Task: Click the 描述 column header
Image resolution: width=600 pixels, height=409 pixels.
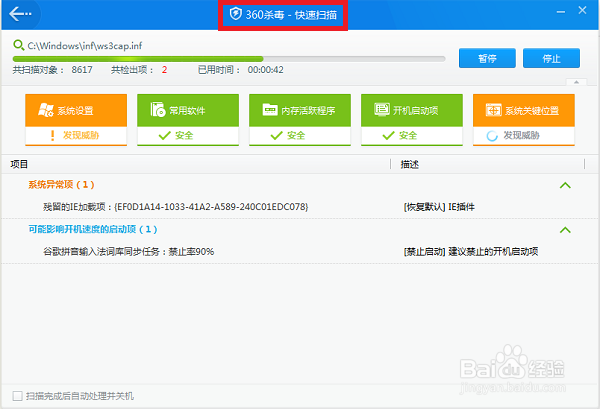Action: pyautogui.click(x=409, y=164)
